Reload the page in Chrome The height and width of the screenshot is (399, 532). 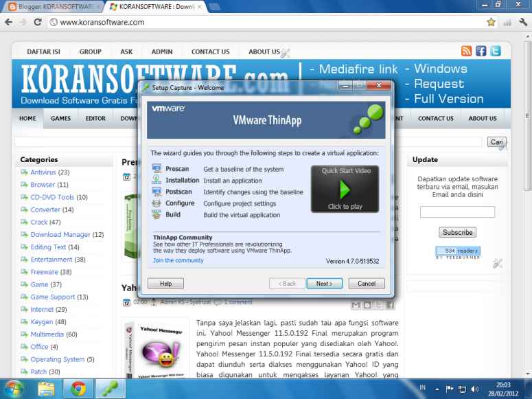pyautogui.click(x=38, y=23)
